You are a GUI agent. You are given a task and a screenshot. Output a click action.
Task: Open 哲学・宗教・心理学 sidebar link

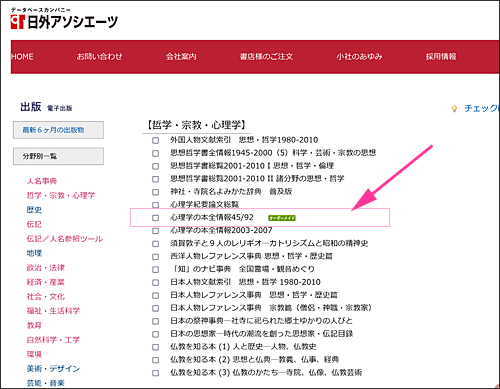pos(61,195)
